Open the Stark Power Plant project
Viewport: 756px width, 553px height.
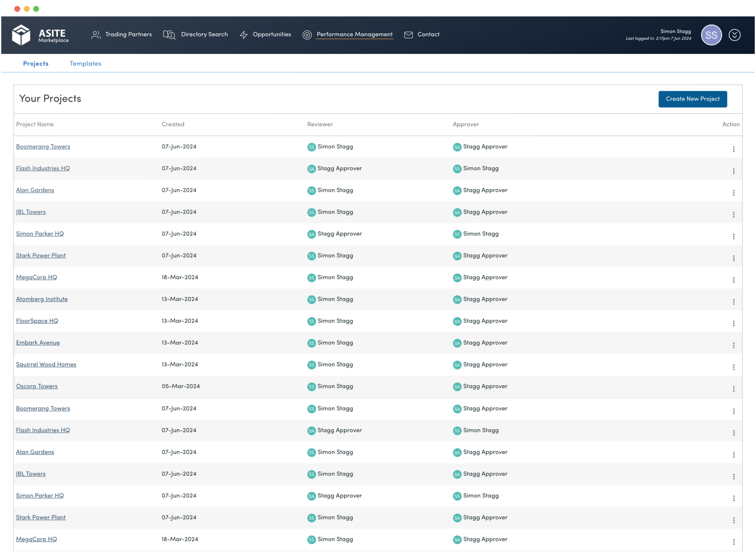pyautogui.click(x=41, y=255)
